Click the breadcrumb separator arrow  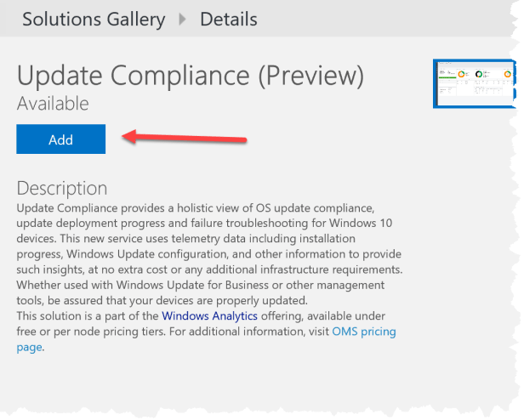coord(182,19)
